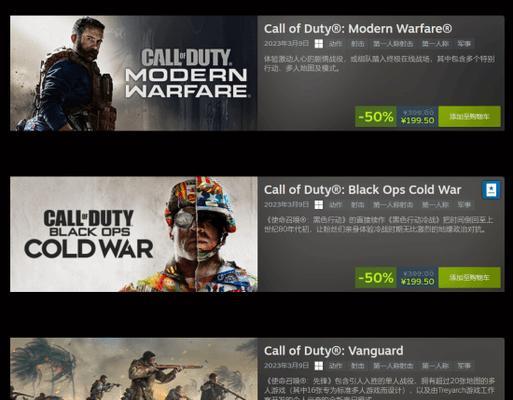Viewport: 513px width, 400px height.
Task: Click the wishlist ribbon icon on Black Ops Cold War
Action: tap(491, 190)
